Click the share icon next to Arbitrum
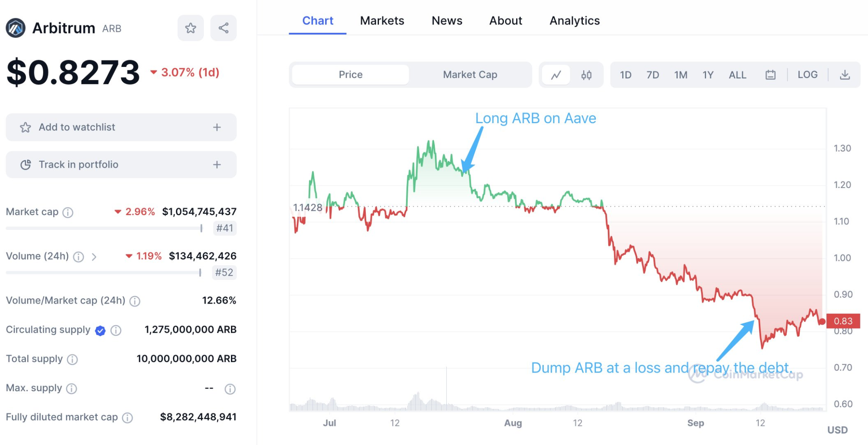Screen dimensions: 868x445 click(x=223, y=28)
